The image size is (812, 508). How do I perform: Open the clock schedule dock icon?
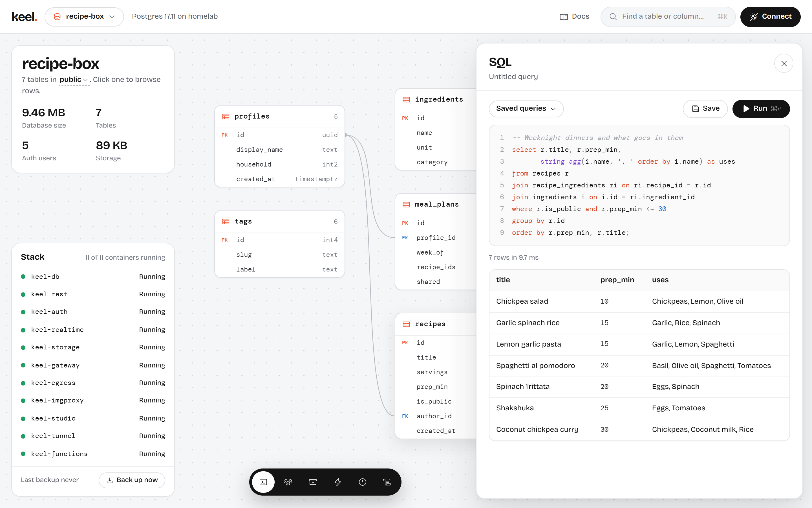coord(362,482)
